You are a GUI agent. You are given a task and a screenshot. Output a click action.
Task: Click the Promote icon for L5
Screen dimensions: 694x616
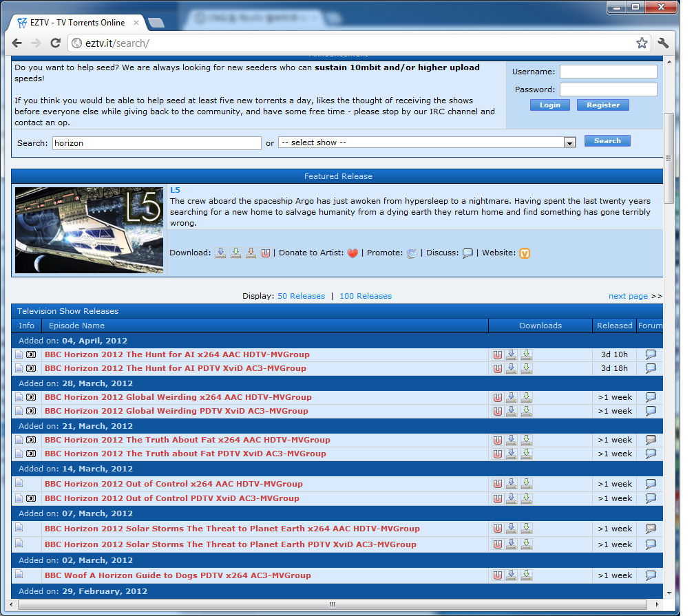pyautogui.click(x=412, y=253)
